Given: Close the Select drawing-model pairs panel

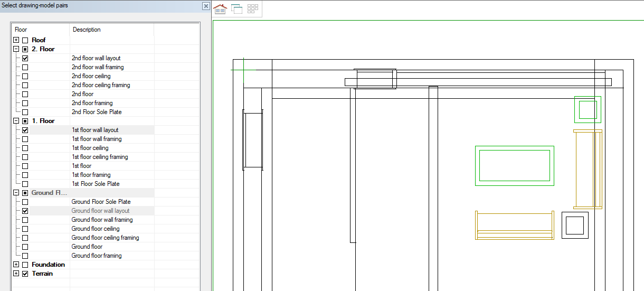Looking at the screenshot, I should click(x=206, y=6).
